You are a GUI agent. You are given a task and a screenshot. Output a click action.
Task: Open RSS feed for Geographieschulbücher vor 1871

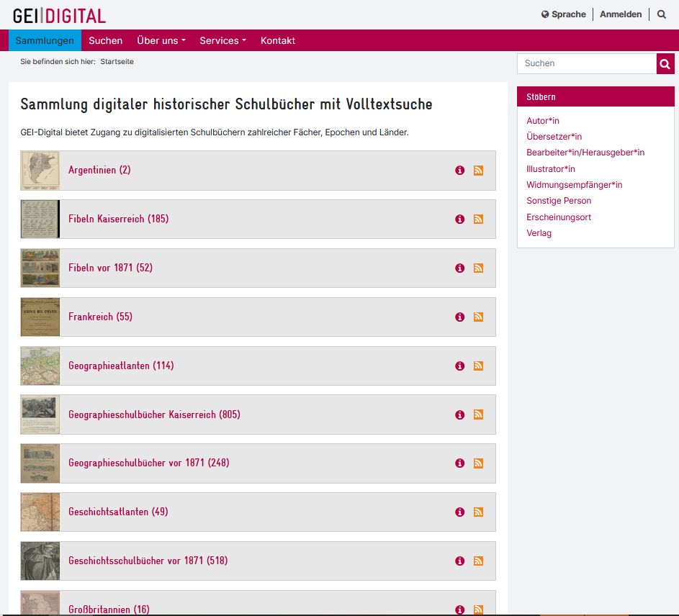(479, 463)
